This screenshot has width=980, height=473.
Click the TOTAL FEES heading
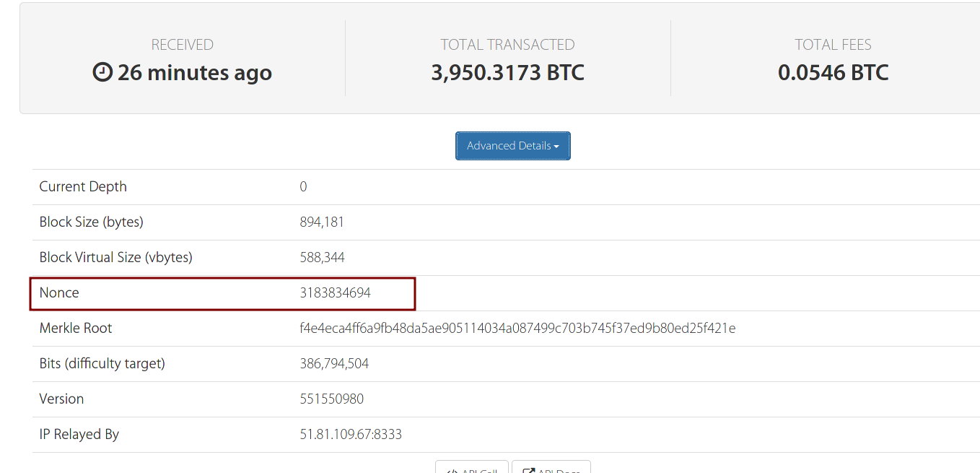[x=834, y=45]
